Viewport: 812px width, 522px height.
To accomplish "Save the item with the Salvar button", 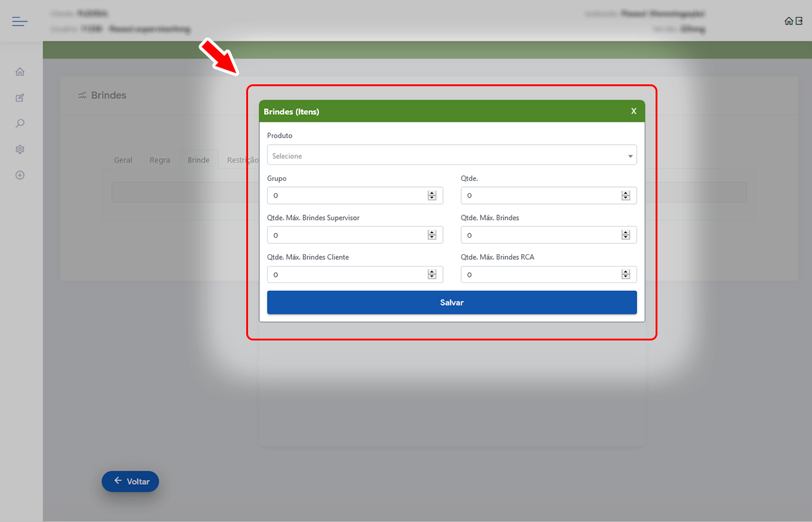I will [x=452, y=303].
